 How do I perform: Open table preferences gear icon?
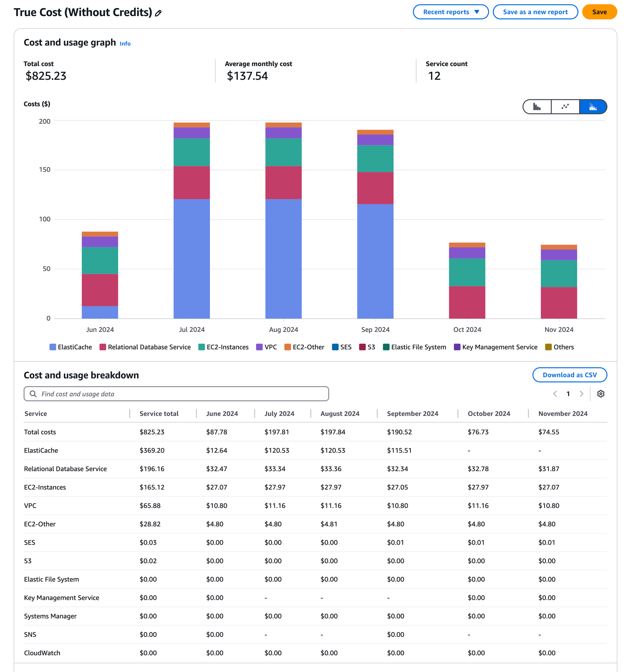coord(601,394)
